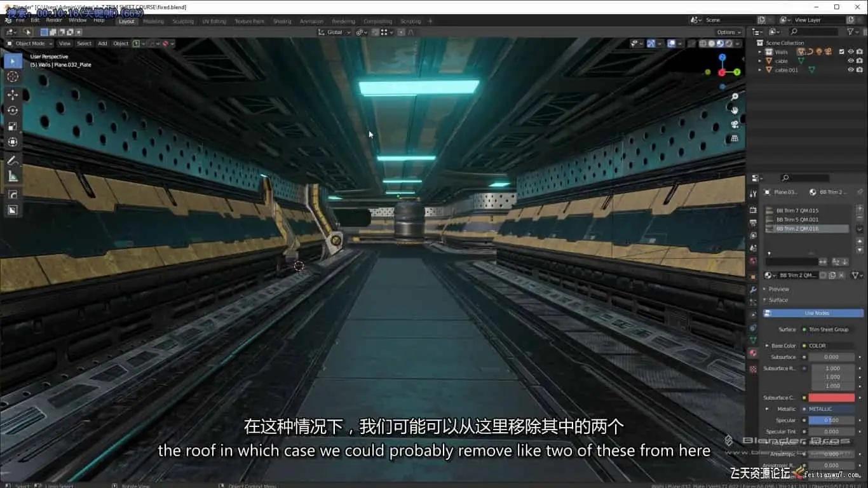Click the zoom view magnifier icon

[735, 97]
